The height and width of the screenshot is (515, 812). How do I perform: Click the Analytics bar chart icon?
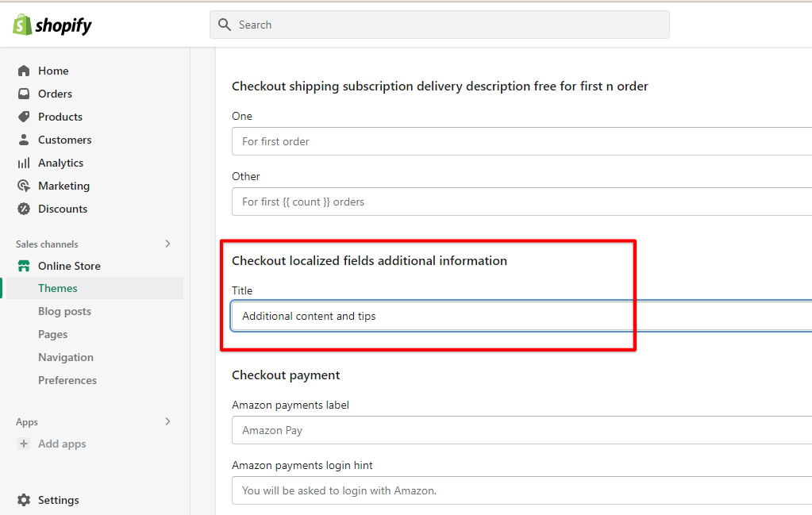pos(24,163)
